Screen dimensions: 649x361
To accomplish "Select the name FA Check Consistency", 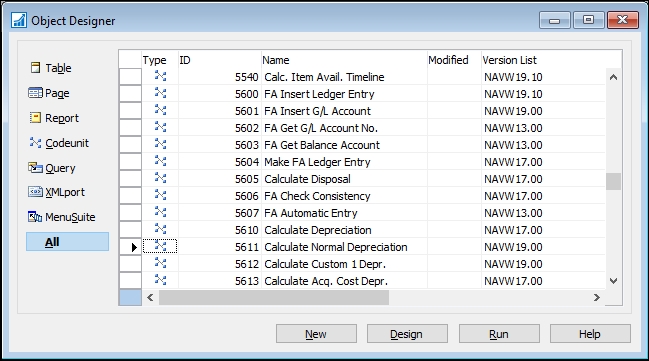I will (x=317, y=196).
